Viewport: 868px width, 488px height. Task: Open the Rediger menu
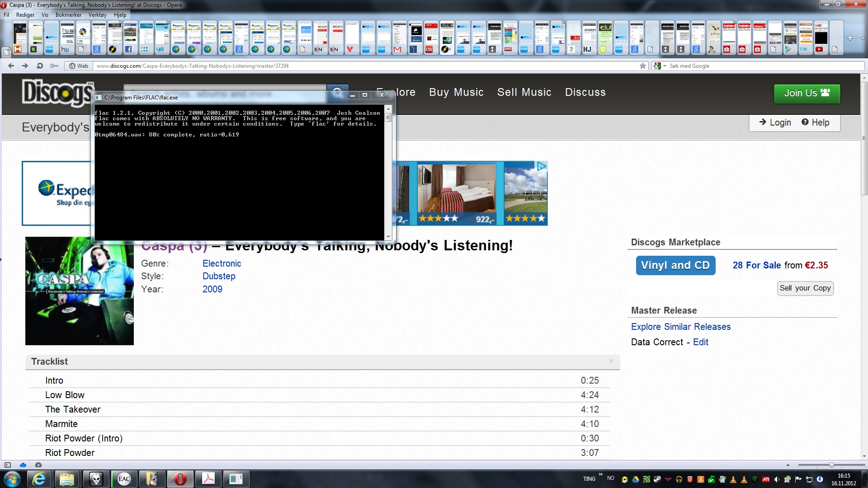click(x=25, y=15)
